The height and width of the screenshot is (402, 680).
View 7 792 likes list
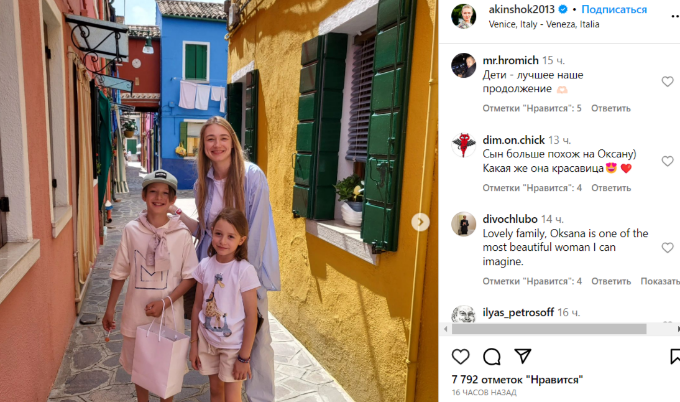517,379
